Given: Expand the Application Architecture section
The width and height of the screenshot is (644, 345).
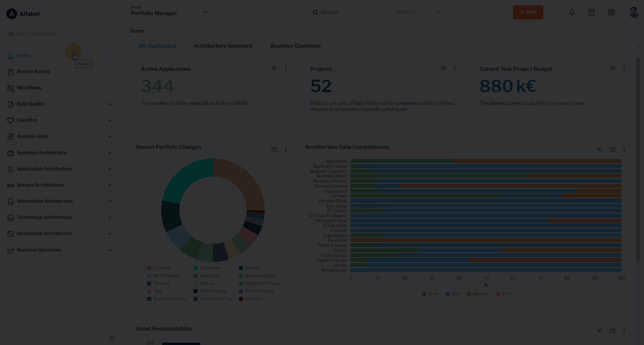Looking at the screenshot, I should [x=109, y=169].
